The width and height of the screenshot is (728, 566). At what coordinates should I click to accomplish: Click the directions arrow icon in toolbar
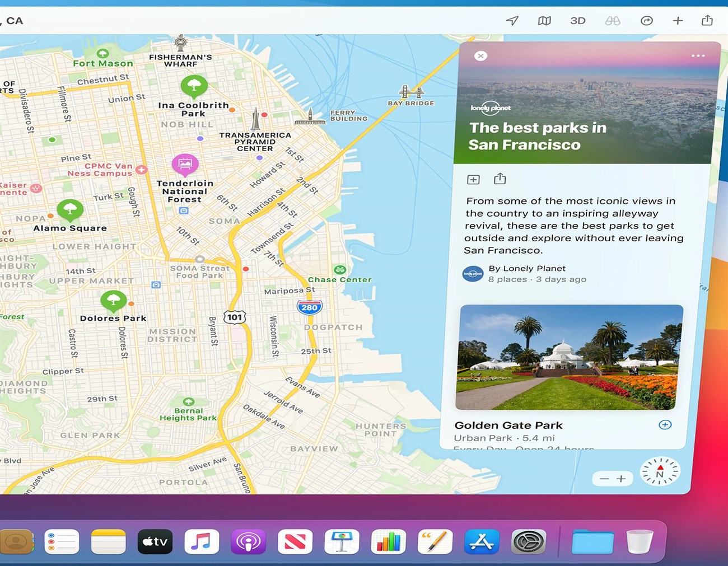click(647, 21)
